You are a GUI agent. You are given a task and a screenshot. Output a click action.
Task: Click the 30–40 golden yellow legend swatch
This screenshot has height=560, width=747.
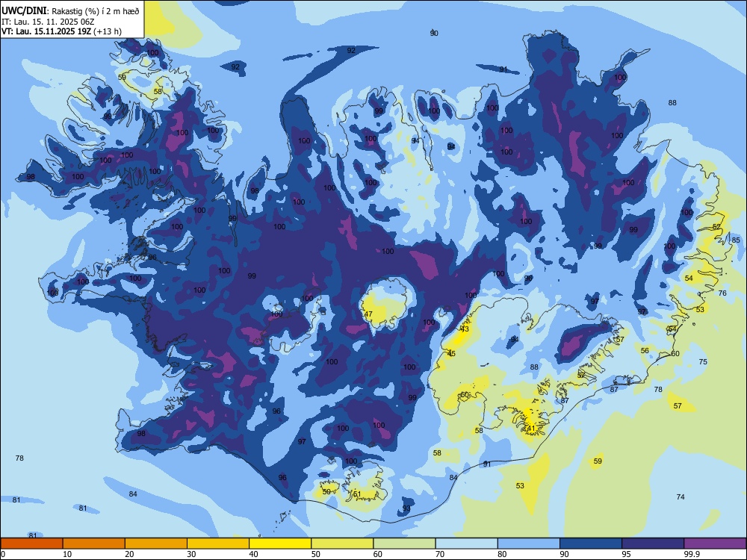coord(218,544)
